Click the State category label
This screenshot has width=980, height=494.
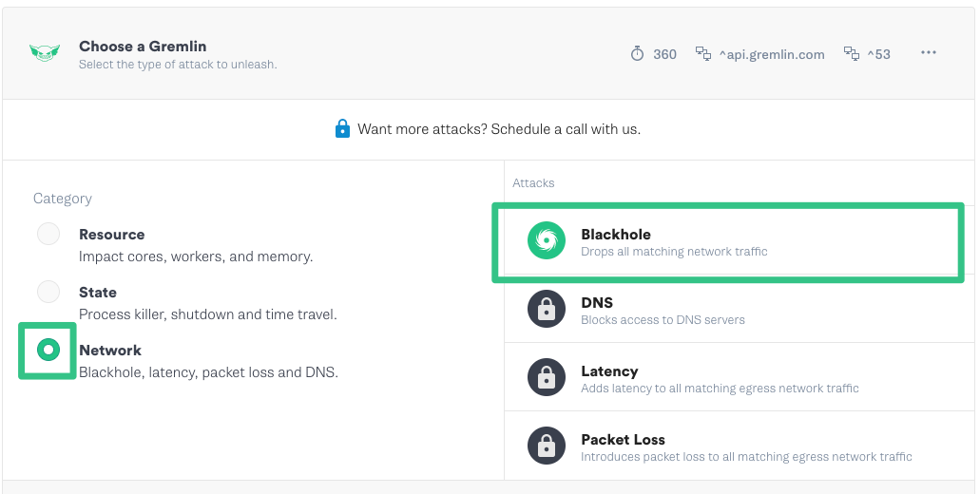tap(98, 293)
